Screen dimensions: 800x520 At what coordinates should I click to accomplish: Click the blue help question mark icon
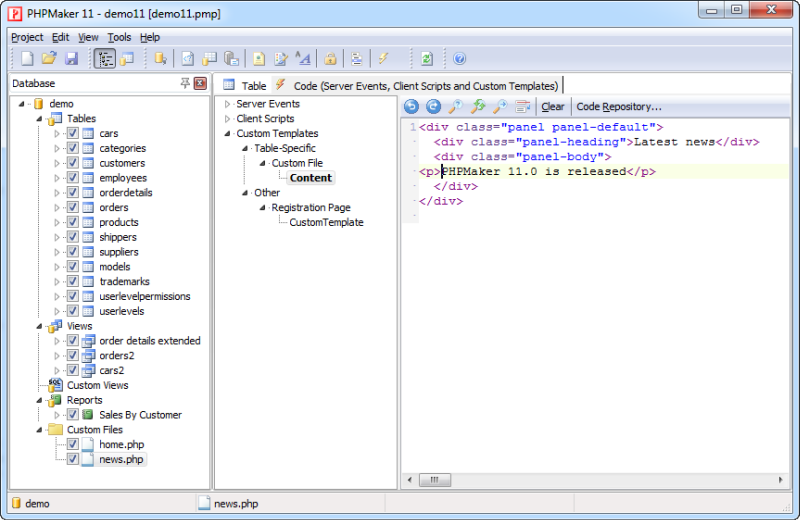(459, 59)
